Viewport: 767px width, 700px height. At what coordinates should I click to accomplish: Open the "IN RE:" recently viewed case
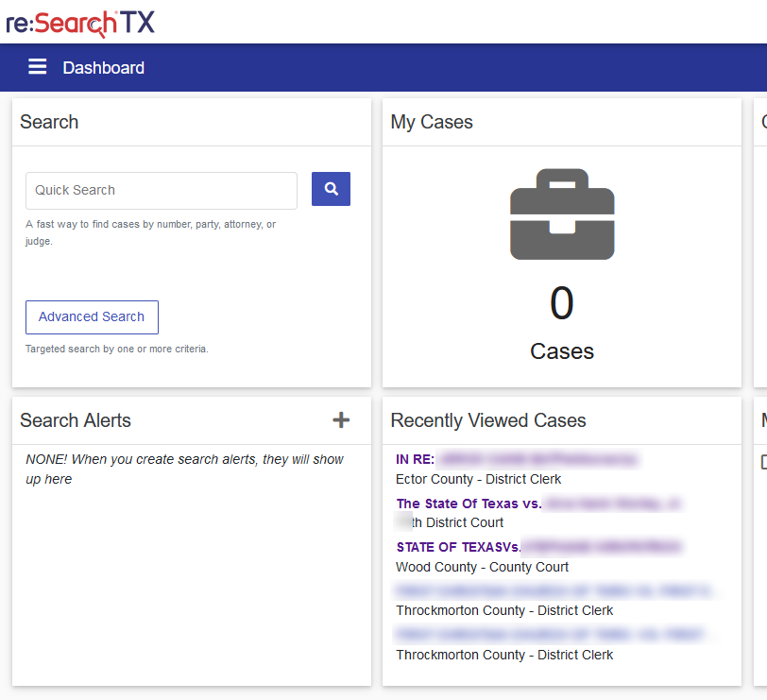(517, 460)
